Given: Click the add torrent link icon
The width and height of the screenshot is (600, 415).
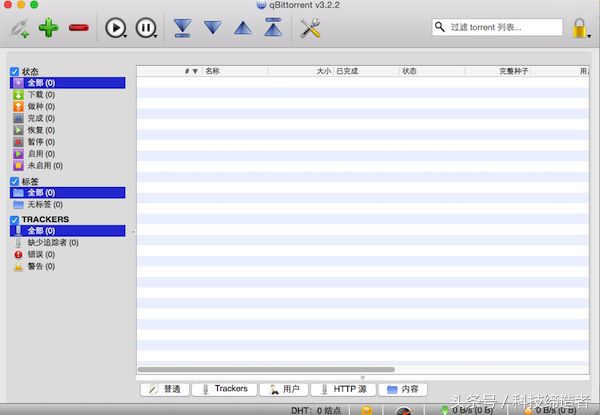Looking at the screenshot, I should tap(18, 28).
